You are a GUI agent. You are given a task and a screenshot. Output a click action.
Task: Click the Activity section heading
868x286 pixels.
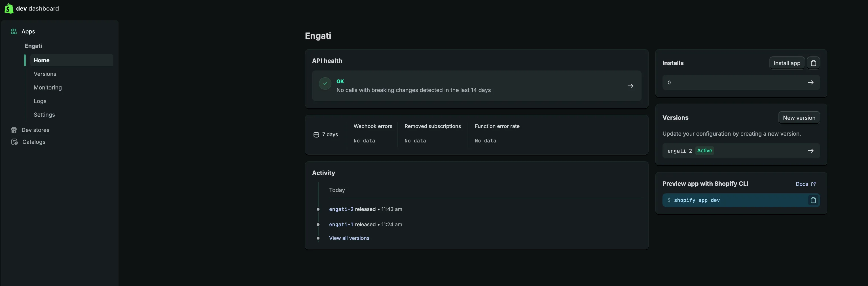[323, 173]
